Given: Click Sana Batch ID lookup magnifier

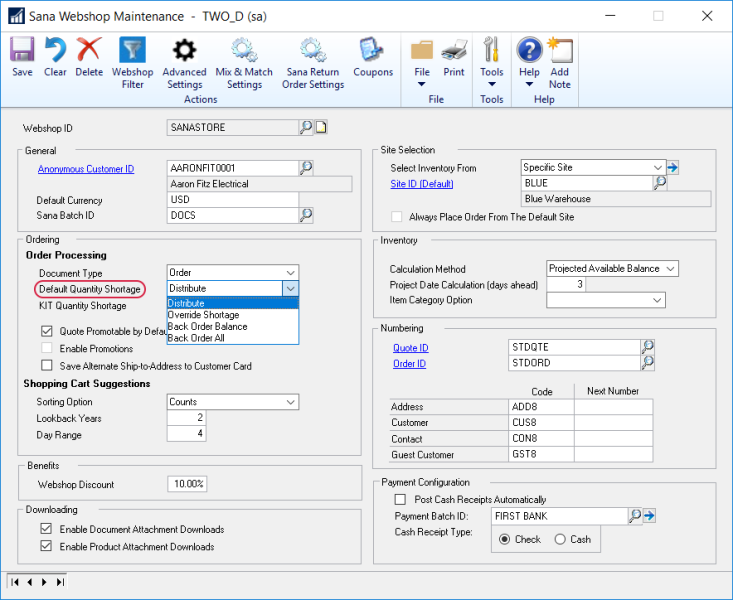Looking at the screenshot, I should (306, 215).
